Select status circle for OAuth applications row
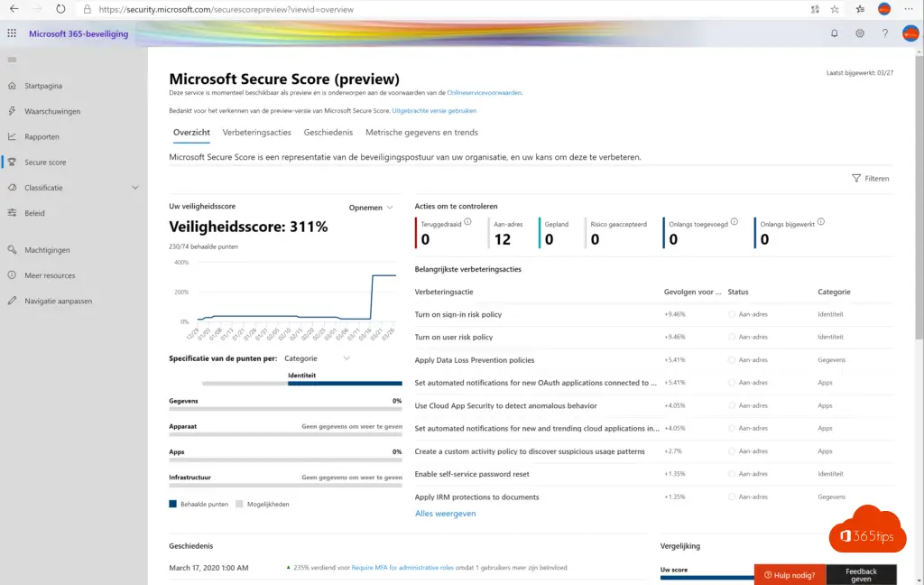This screenshot has width=924, height=585. pos(731,383)
